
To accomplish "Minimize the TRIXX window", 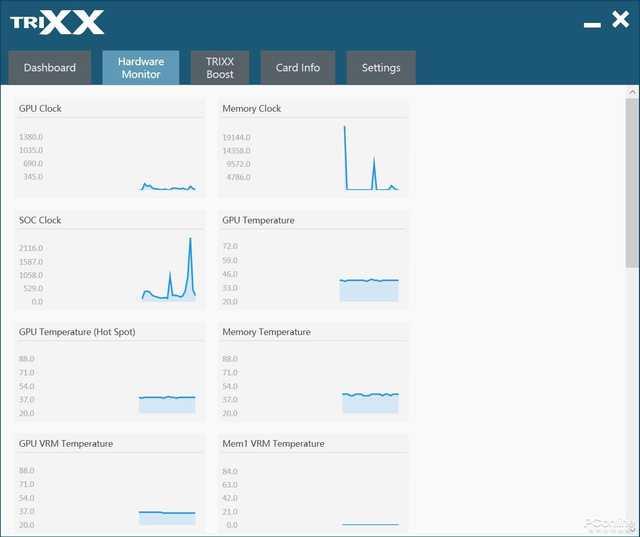I will pyautogui.click(x=592, y=25).
